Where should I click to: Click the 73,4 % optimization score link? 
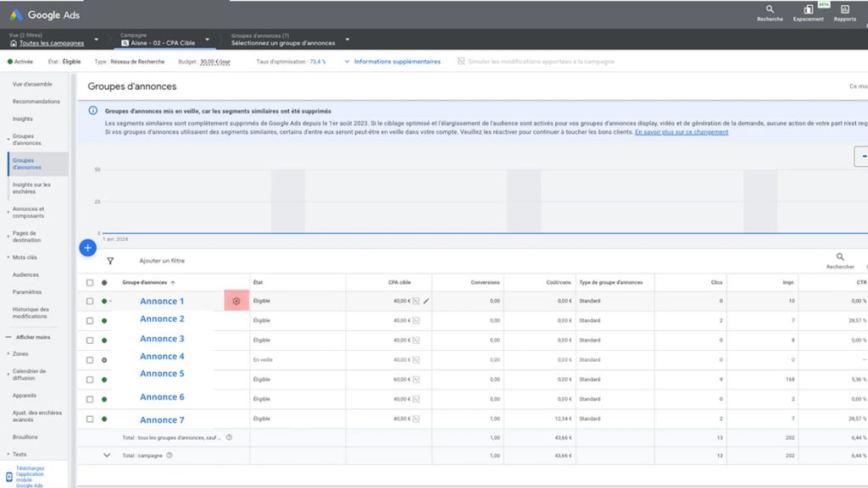click(x=318, y=61)
